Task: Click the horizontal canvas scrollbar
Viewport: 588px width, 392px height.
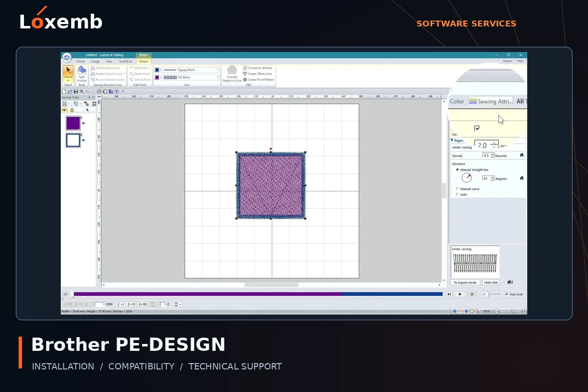Action: [x=272, y=285]
